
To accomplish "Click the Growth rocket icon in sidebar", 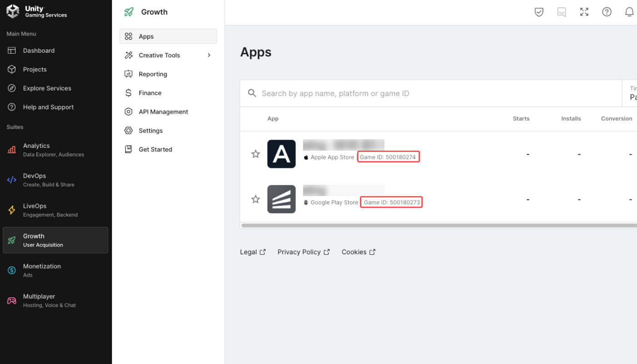I will coord(12,240).
